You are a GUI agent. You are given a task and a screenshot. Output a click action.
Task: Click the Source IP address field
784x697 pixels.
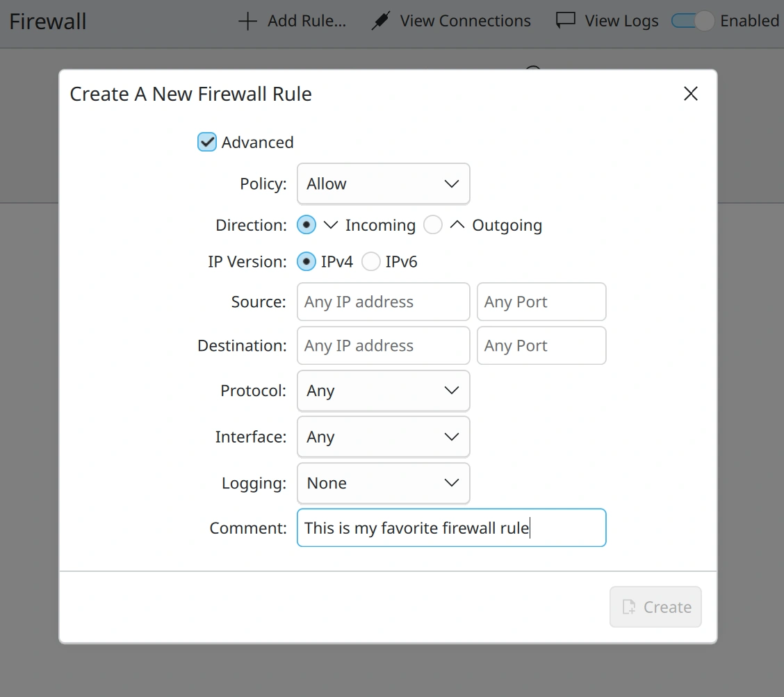[x=384, y=302]
